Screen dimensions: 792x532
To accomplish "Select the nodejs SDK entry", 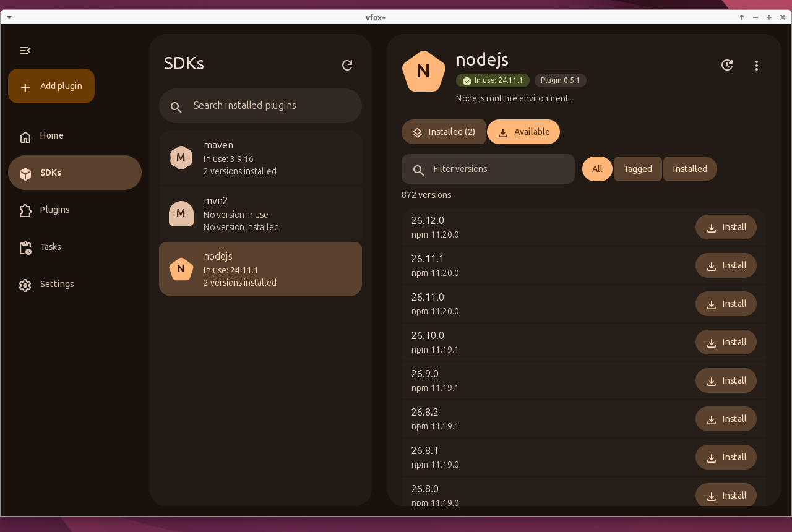I will (260, 269).
